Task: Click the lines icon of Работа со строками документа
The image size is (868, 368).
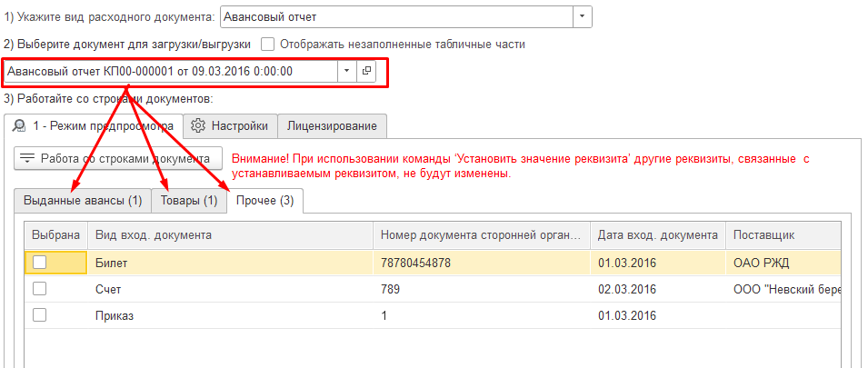Action: point(27,158)
